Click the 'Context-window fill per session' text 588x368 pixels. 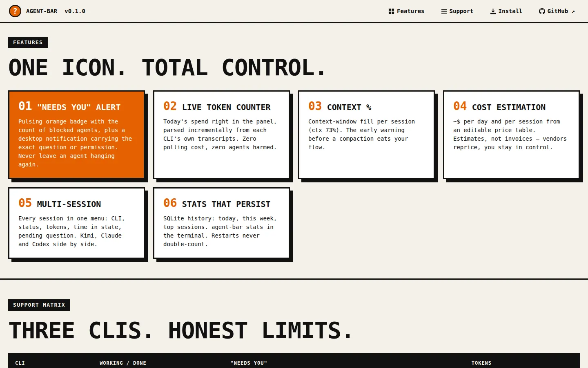361,134
